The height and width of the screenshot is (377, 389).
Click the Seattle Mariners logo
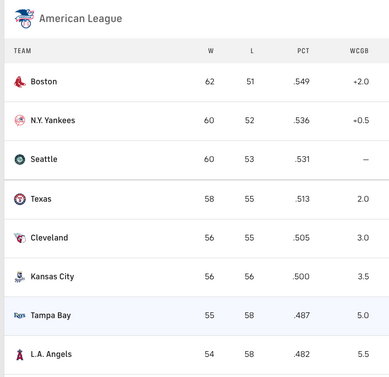20,159
